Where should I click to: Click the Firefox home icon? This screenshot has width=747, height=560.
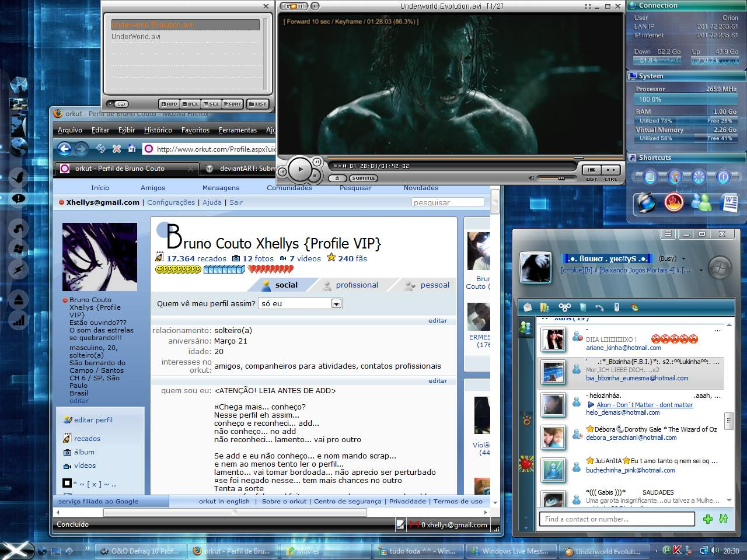pos(132,149)
